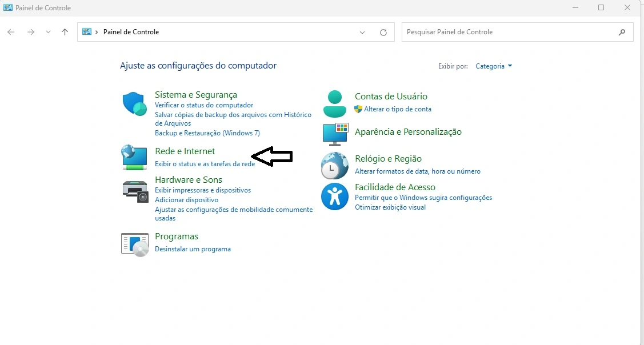Open the recent locations dropdown chevron
Viewport: 644px width, 345px height.
coord(48,32)
